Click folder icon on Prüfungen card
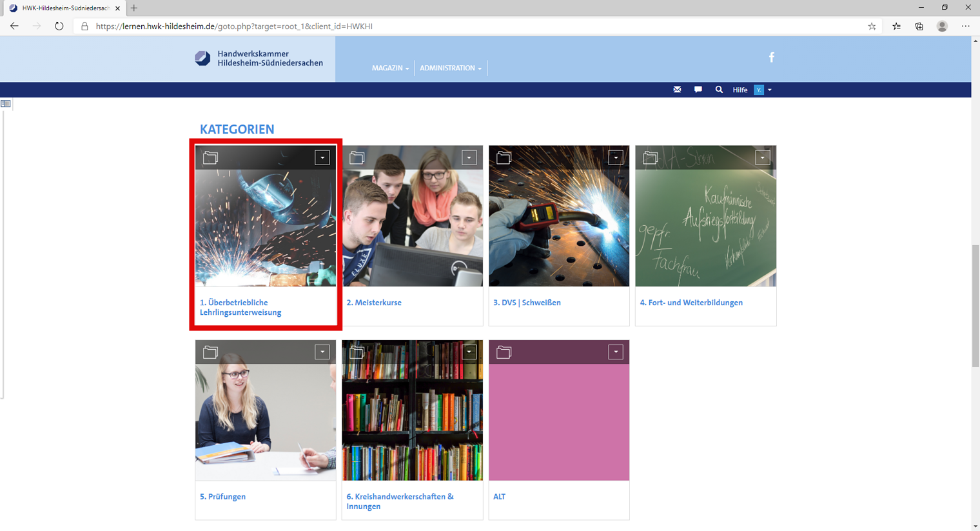This screenshot has width=980, height=531. (211, 352)
